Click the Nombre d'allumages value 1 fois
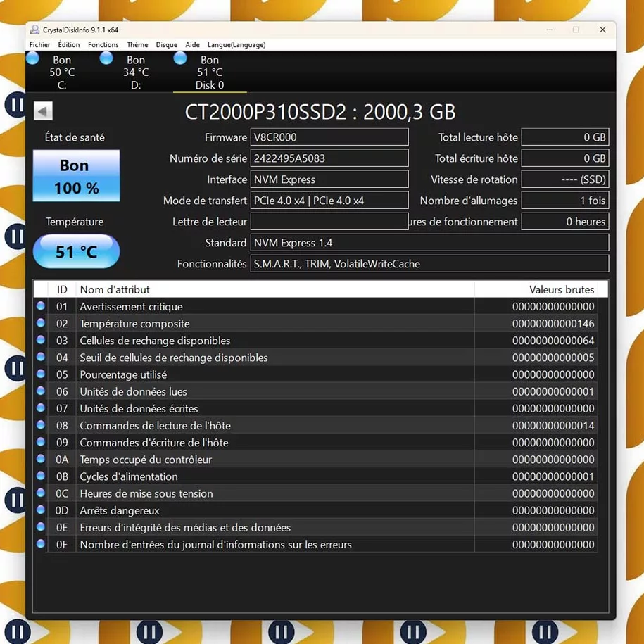Viewport: 644px width, 644px height. (565, 201)
